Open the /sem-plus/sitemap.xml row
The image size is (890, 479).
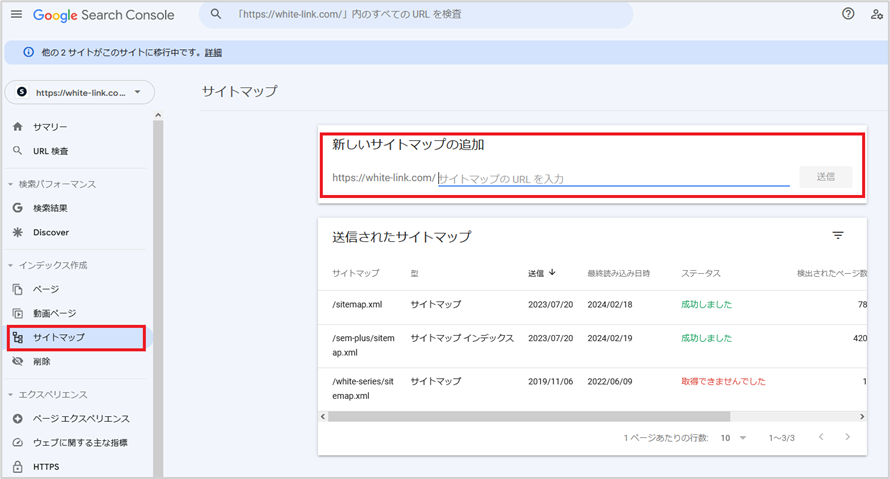[592, 346]
